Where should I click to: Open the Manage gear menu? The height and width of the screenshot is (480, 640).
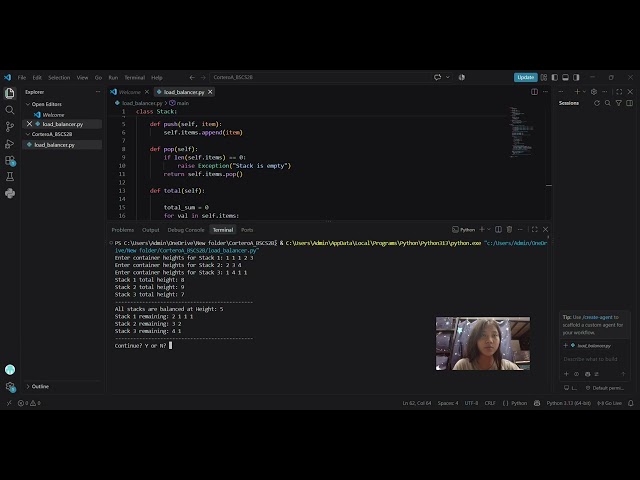[x=10, y=387]
